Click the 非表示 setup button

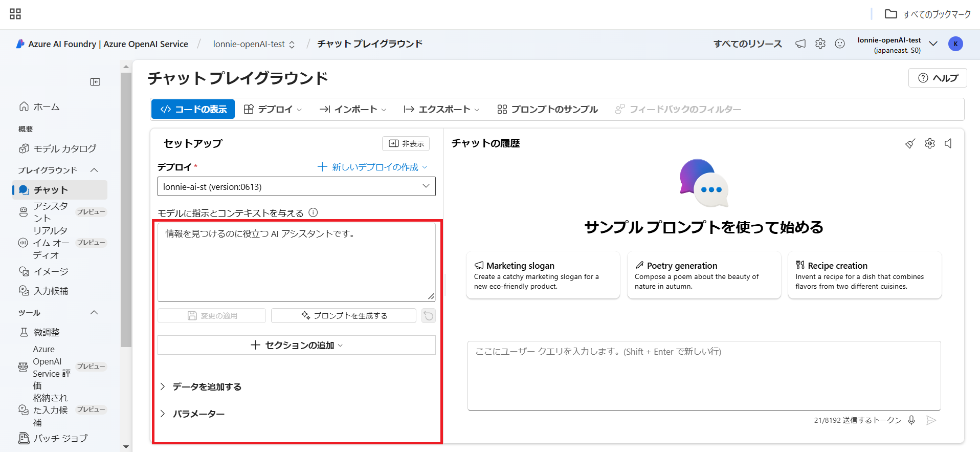tap(406, 143)
